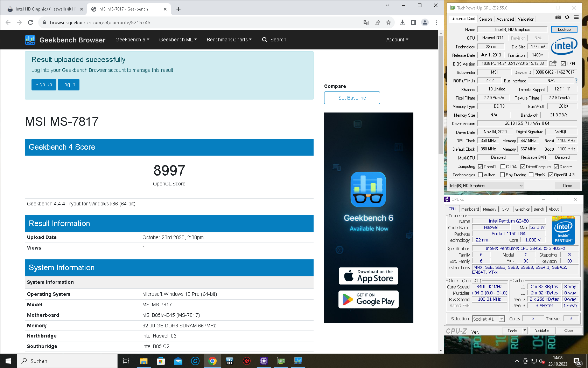588x368 pixels.
Task: Toggle the Vulkan checkbox
Action: [481, 175]
